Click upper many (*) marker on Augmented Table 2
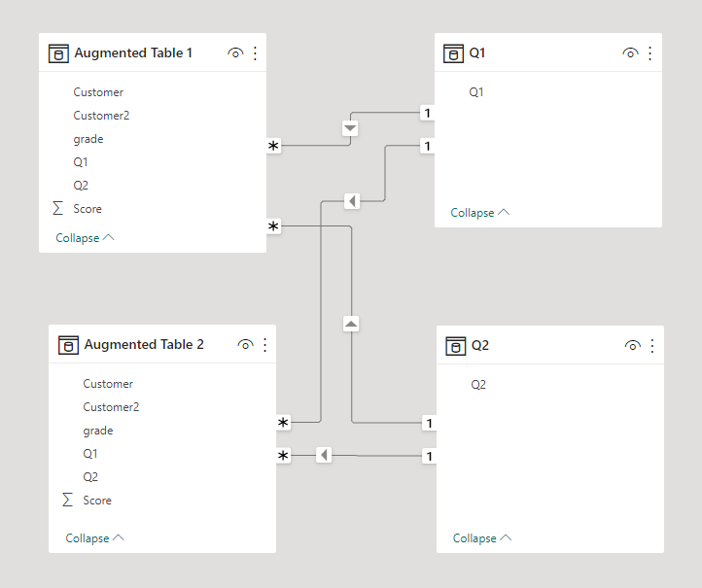Screen dimensions: 702x588 point(283,422)
